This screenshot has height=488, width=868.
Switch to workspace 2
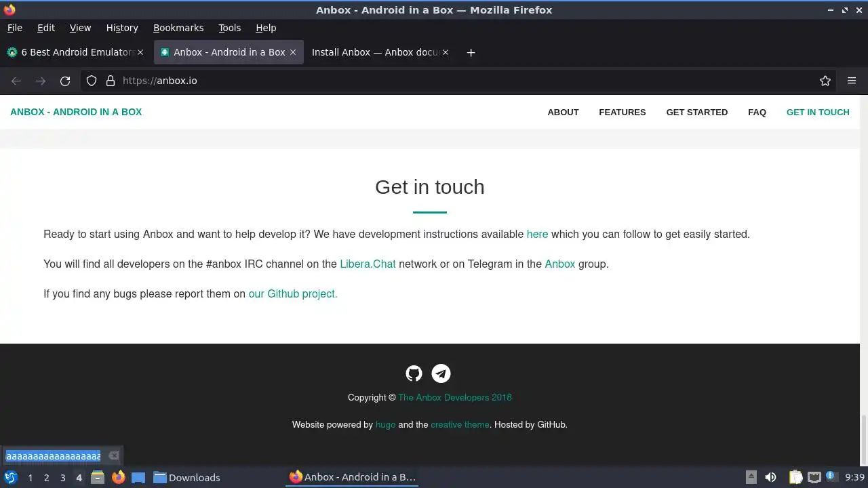tap(46, 478)
